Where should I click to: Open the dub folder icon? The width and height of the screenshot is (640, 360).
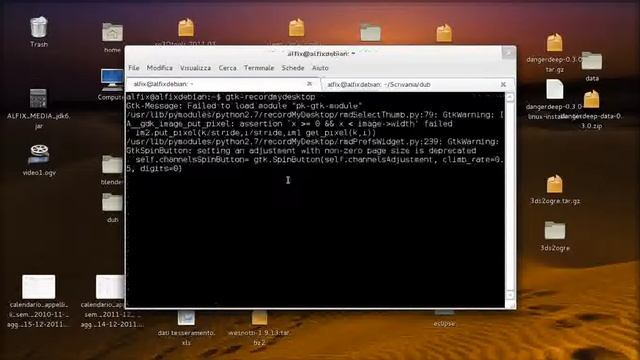pos(112,202)
